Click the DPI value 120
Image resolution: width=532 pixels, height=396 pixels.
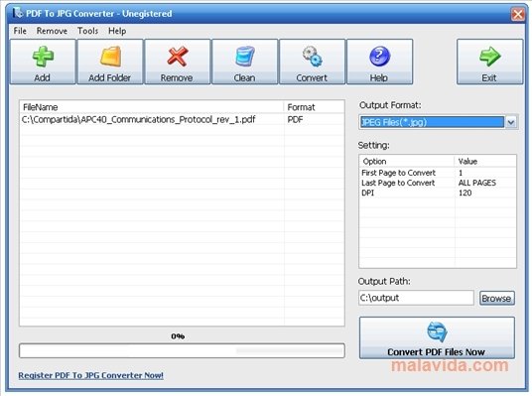(x=465, y=193)
